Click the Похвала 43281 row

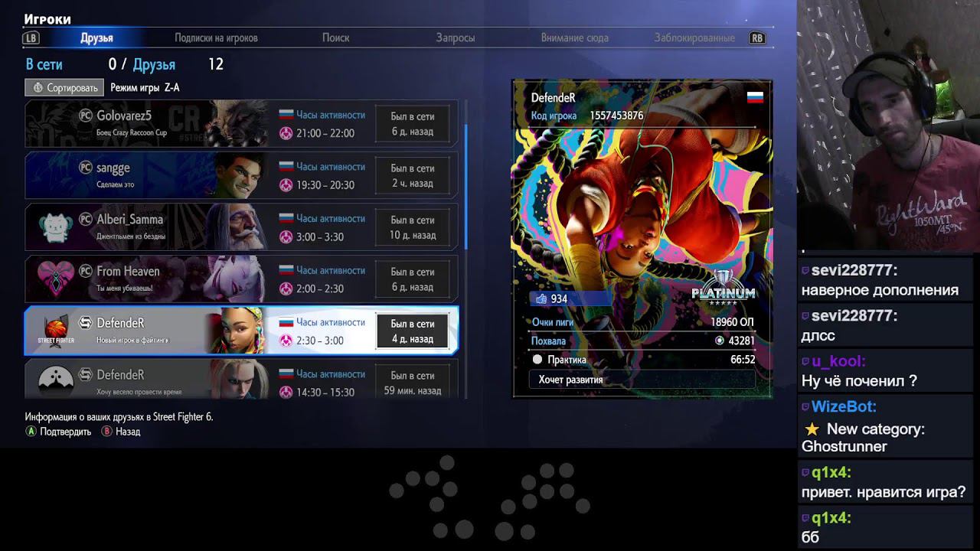click(642, 341)
